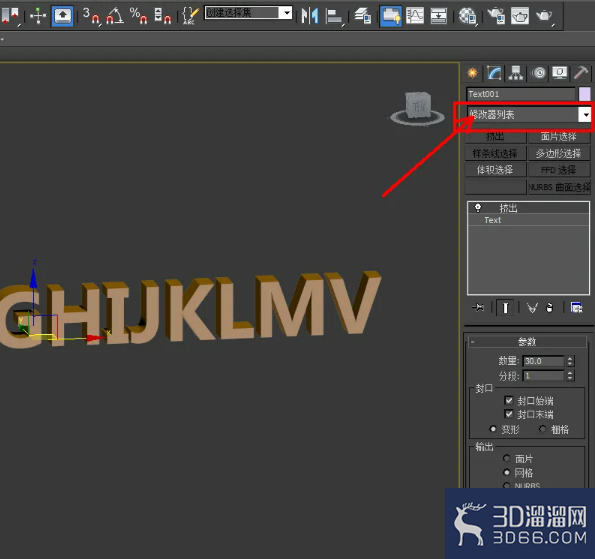Click the 分段 spinner arrows
Image resolution: width=595 pixels, height=559 pixels.
tap(570, 376)
